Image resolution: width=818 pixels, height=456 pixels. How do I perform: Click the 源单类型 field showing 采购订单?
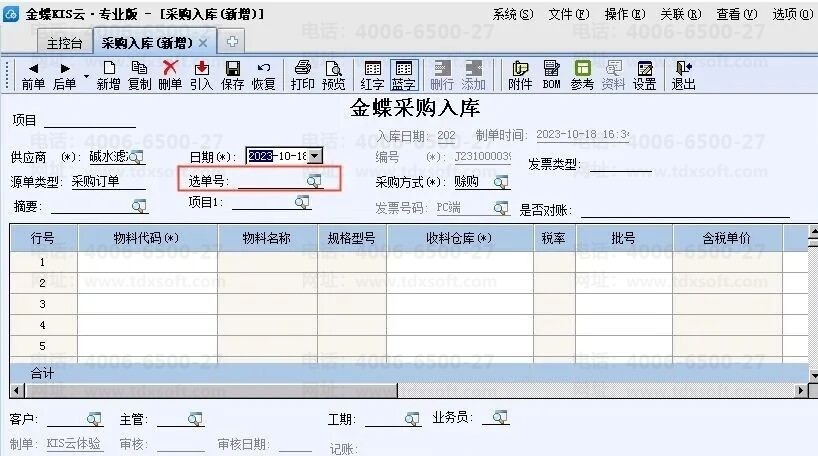point(109,182)
